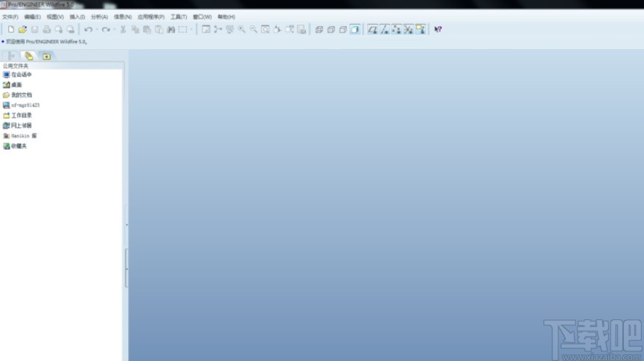This screenshot has width=644, height=361.
Task: Click the Refit view icon
Action: click(x=265, y=29)
